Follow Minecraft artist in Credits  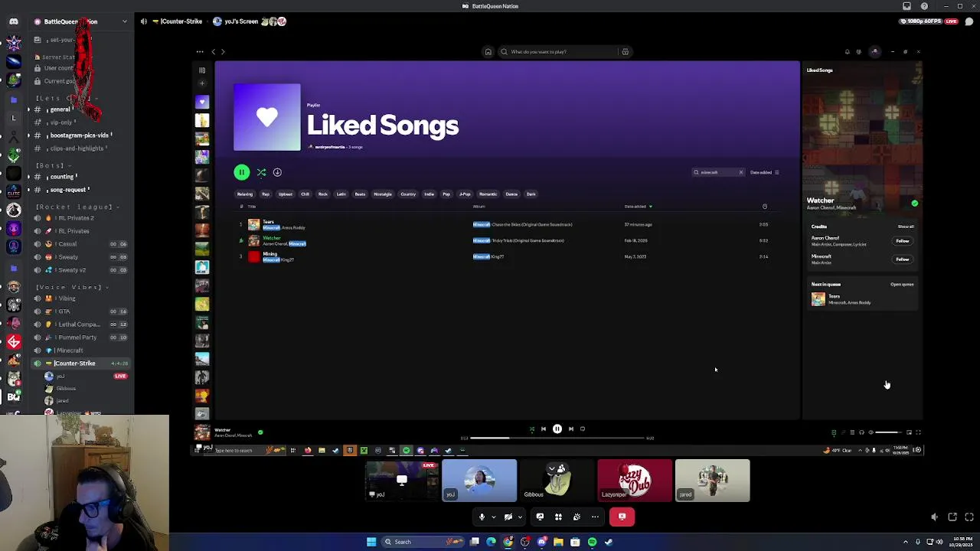(903, 259)
